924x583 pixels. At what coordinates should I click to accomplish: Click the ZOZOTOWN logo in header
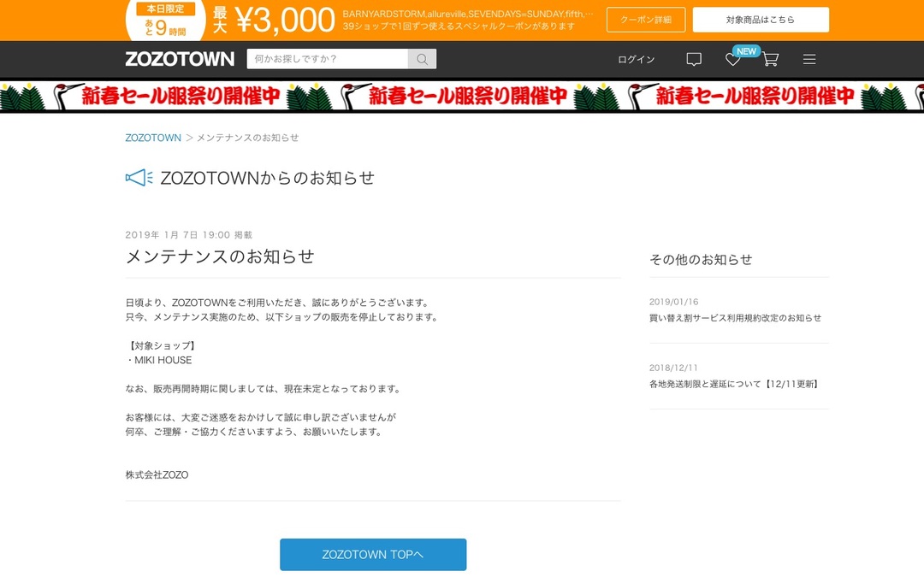(180, 59)
